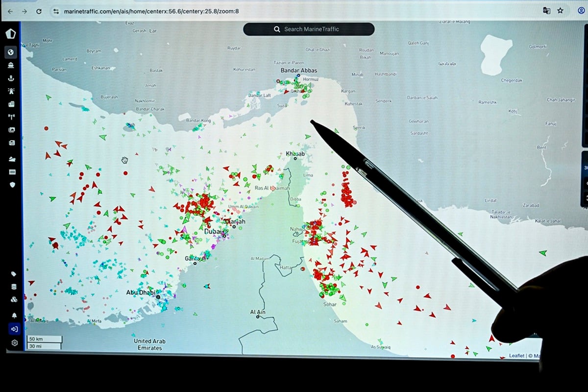Image resolution: width=588 pixels, height=392 pixels.
Task: Open Chrome profile account menu
Action: point(581,11)
